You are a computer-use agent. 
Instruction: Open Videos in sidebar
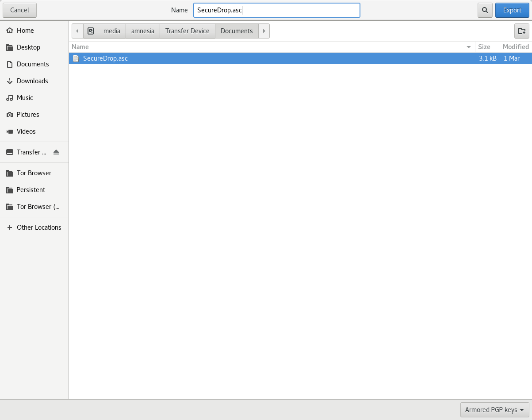34,131
